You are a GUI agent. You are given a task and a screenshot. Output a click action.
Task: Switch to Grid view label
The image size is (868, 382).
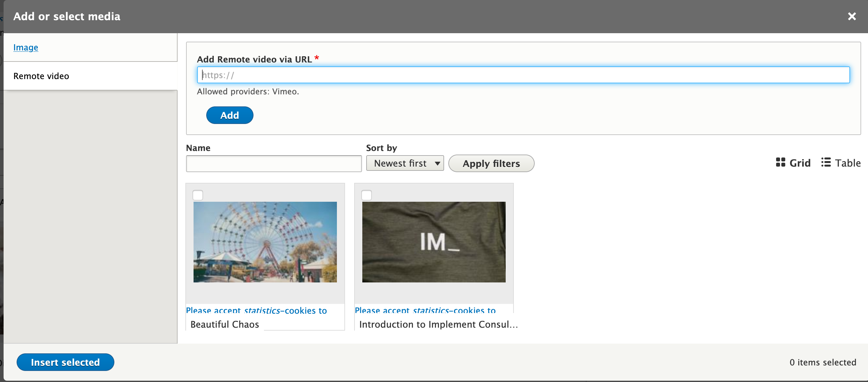click(800, 163)
